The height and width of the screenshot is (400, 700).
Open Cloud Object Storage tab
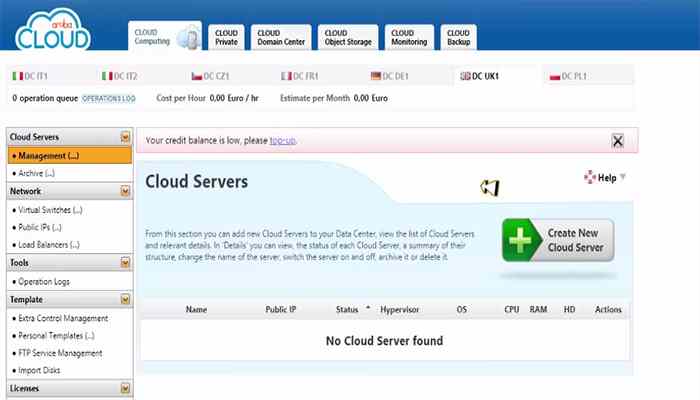point(348,38)
